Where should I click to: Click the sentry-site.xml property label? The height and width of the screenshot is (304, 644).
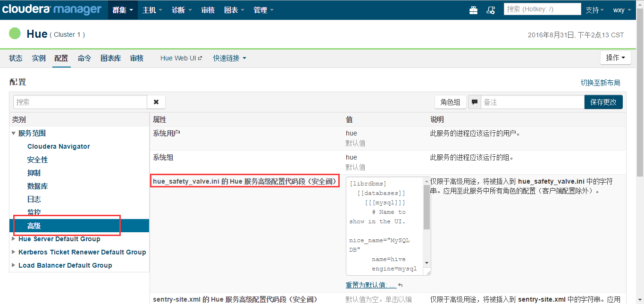pos(235,299)
